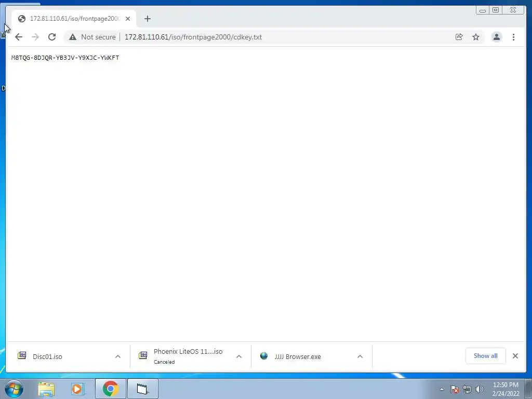Restore down the Chrome window
This screenshot has width=532, height=399.
tap(495, 10)
